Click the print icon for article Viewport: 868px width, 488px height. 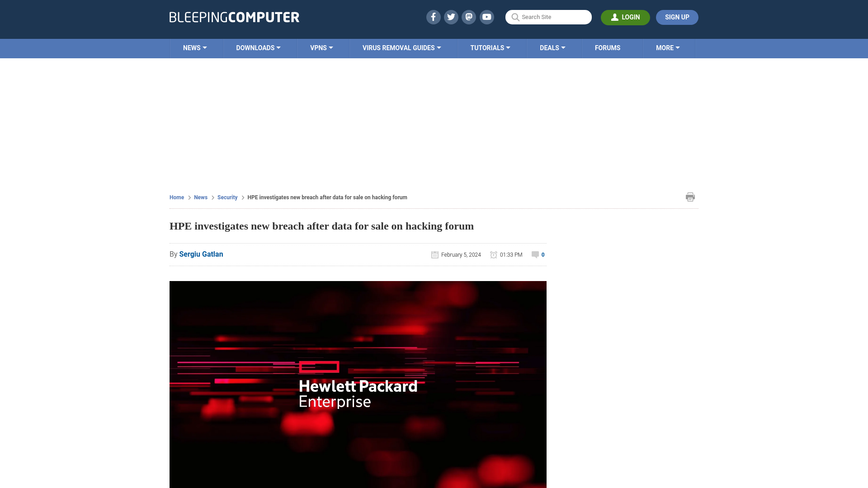690,197
